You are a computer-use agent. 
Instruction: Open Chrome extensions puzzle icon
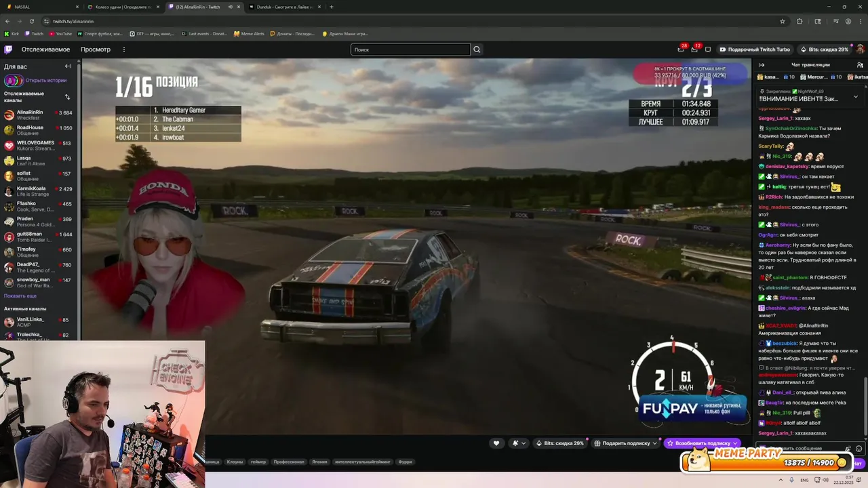click(800, 21)
